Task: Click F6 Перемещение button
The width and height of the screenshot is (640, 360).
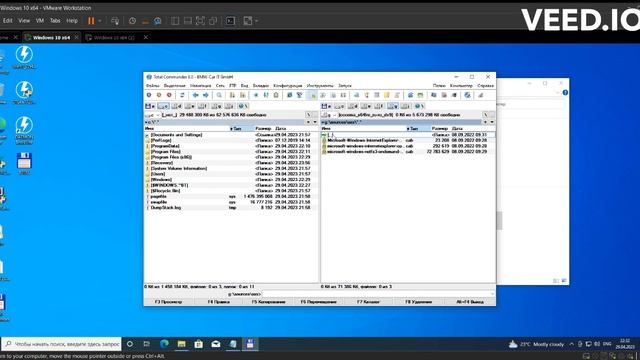Action: [319, 302]
